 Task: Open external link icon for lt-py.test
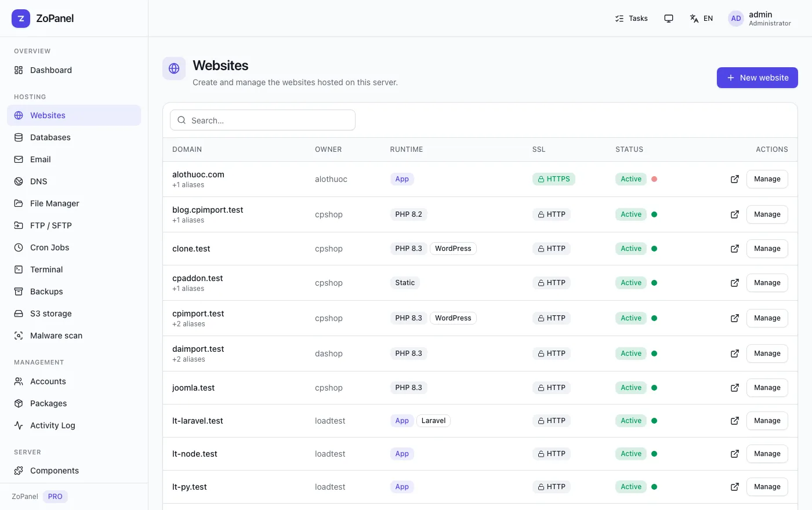click(x=735, y=487)
